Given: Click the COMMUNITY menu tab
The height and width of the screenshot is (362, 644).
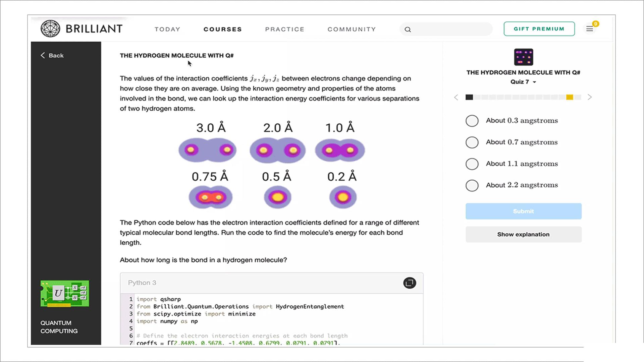Looking at the screenshot, I should pyautogui.click(x=352, y=29).
